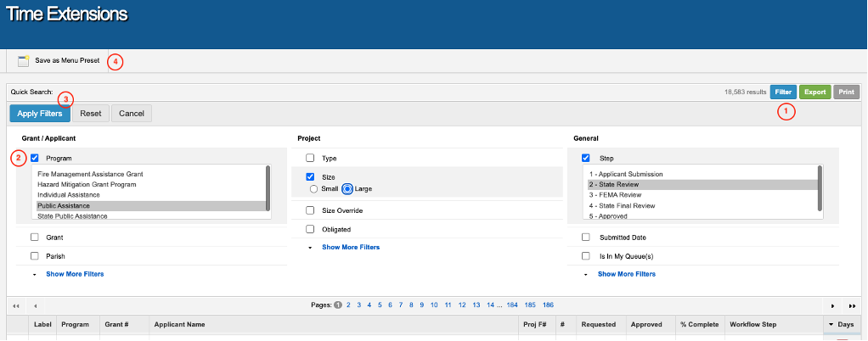Sort by Days column header
Image resolution: width=868 pixels, height=341 pixels.
[841, 324]
